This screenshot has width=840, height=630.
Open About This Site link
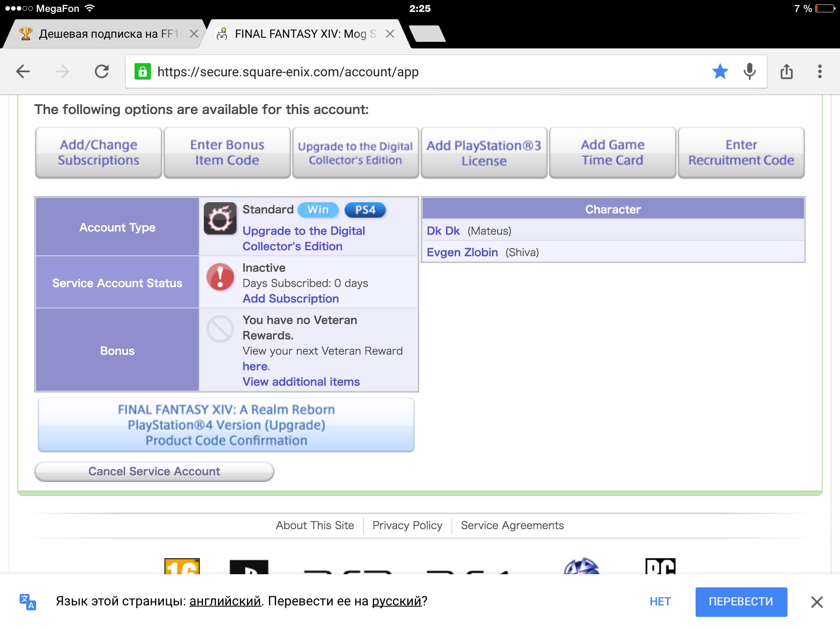(x=315, y=525)
